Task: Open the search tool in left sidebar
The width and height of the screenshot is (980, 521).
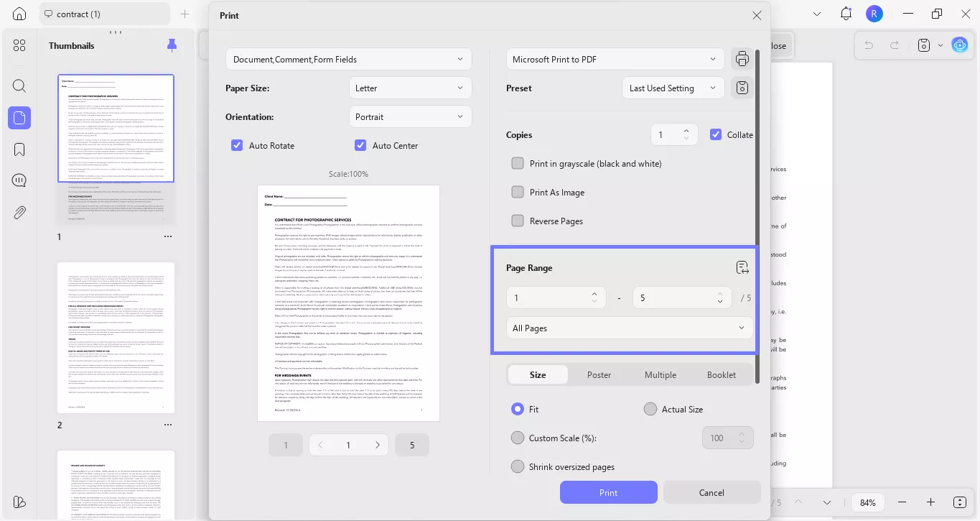Action: point(19,86)
